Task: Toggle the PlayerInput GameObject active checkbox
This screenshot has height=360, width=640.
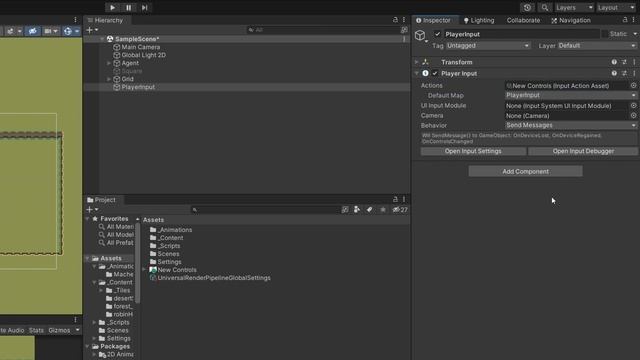Action: 438,34
